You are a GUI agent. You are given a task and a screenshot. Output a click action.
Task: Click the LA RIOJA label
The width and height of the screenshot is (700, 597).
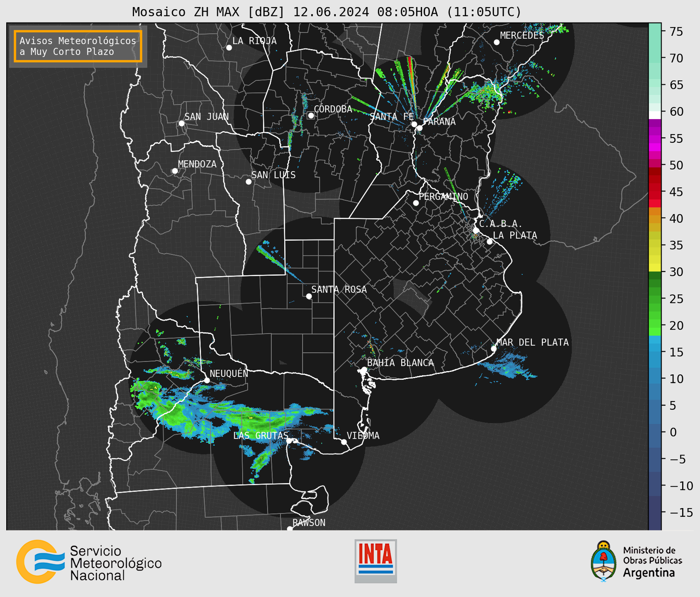(254, 41)
